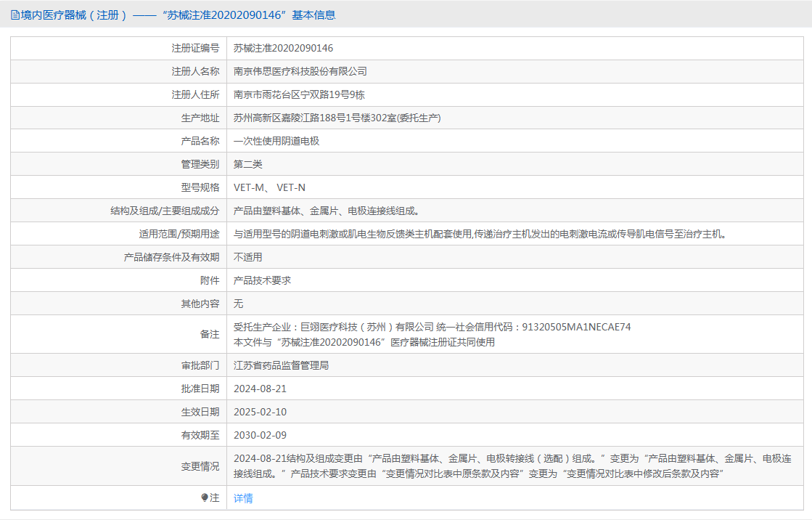Click the registrant address 南京市雨花台区宁双路19号9栋
This screenshot has width=812, height=520.
[299, 94]
